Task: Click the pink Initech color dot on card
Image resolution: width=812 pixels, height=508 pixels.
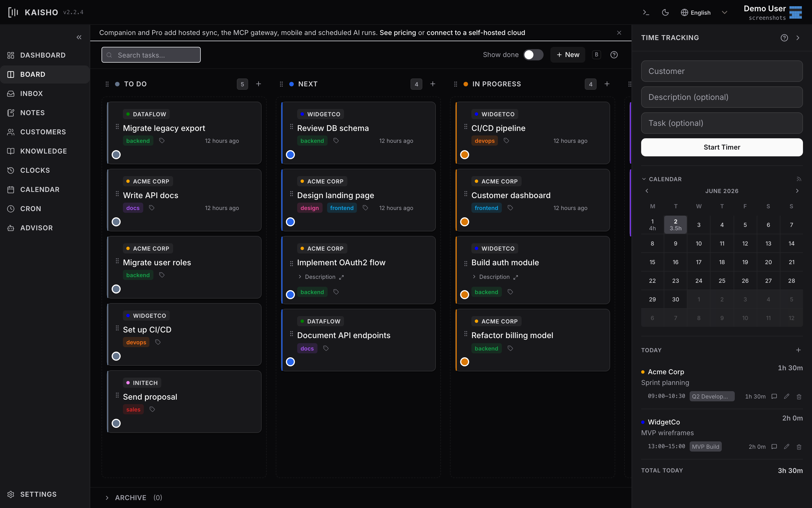Action: point(128,383)
